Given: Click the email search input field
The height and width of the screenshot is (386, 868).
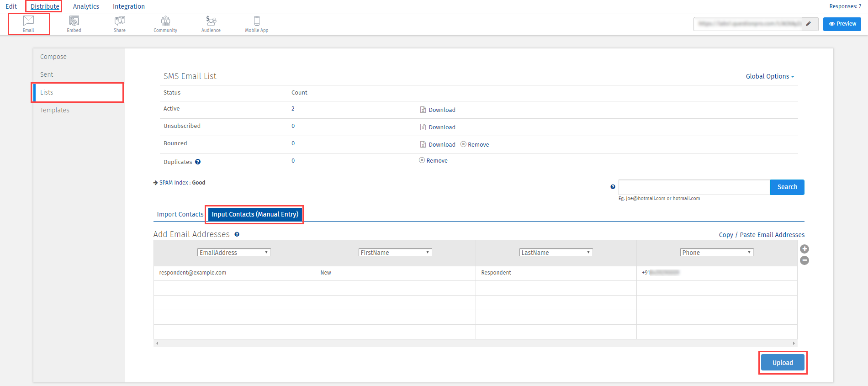Looking at the screenshot, I should point(694,187).
